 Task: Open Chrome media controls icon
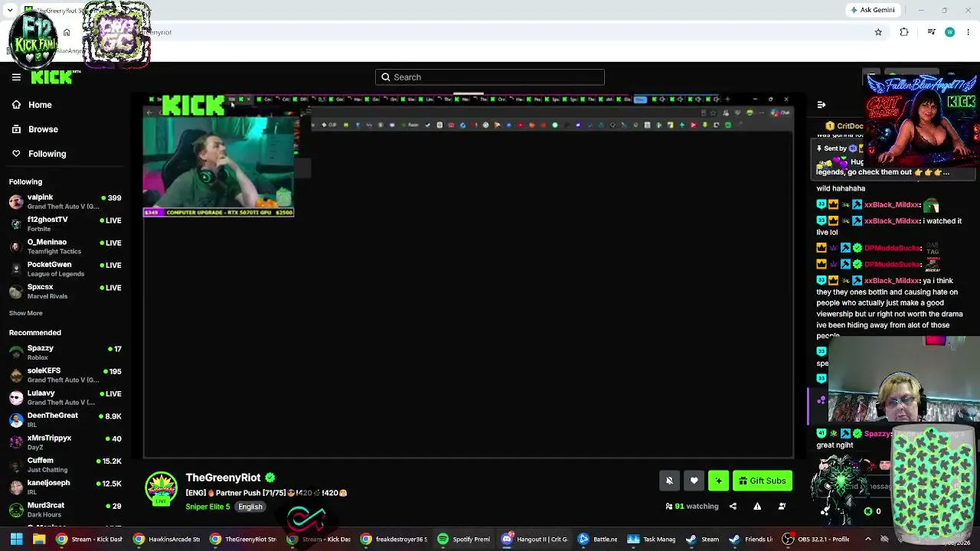[931, 32]
